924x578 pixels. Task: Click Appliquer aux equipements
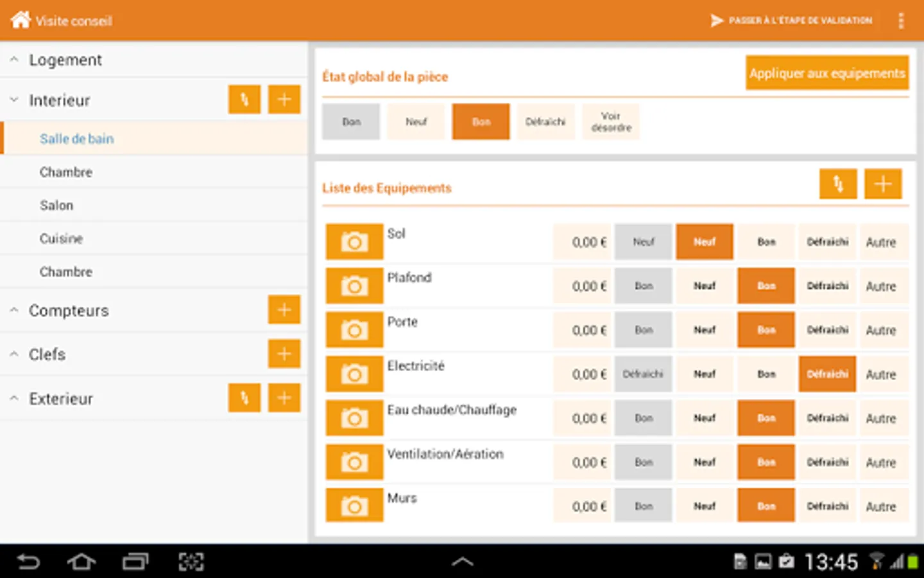coord(826,73)
